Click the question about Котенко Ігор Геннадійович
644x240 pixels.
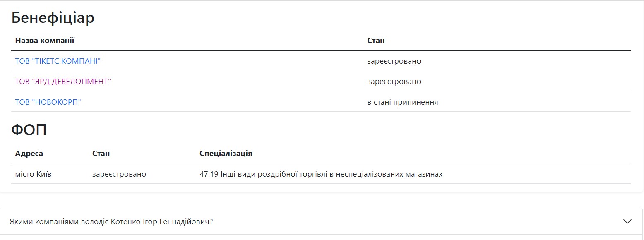pos(111,222)
